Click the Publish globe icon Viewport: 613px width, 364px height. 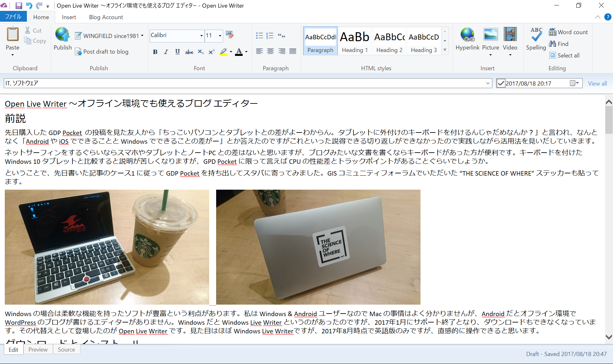point(62,34)
